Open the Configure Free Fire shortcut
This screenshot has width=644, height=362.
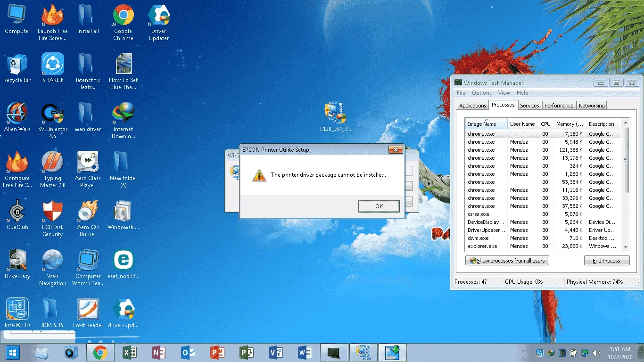[17, 170]
